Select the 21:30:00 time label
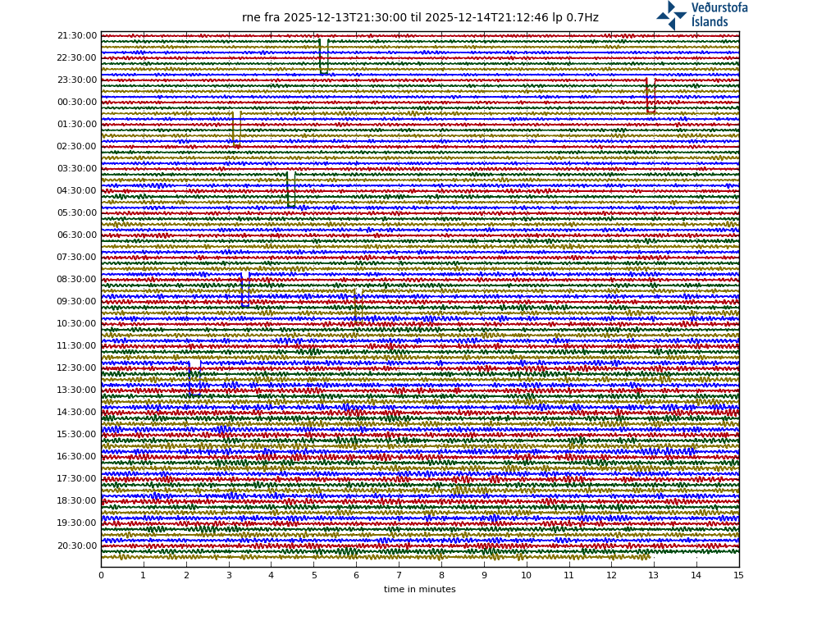The image size is (840, 630). [x=76, y=36]
